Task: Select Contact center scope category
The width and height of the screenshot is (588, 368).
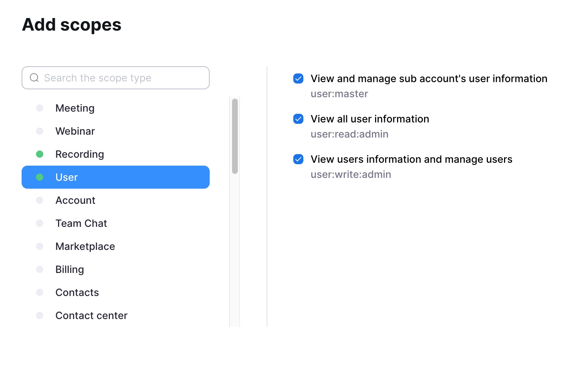Action: click(x=91, y=315)
